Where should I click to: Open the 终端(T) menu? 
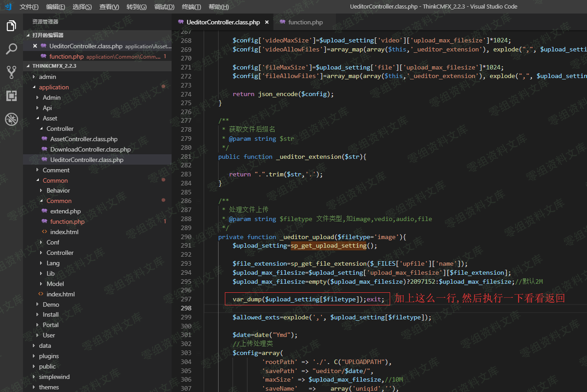coord(191,7)
